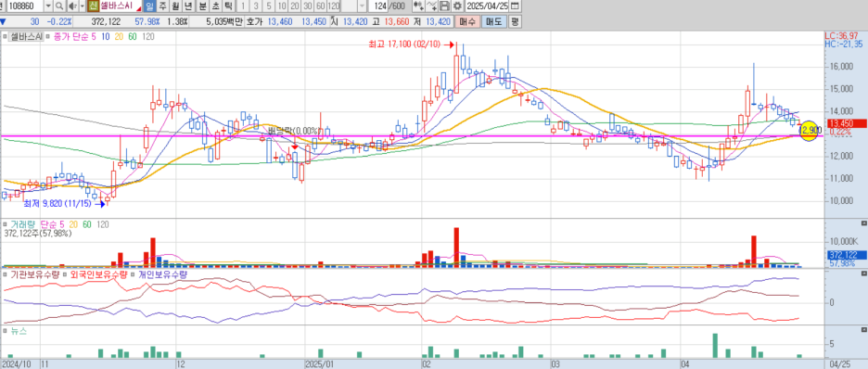Viewport: 868px width, 369px height.
Task: Click the speaker sound alert icon
Action: (72, 6)
